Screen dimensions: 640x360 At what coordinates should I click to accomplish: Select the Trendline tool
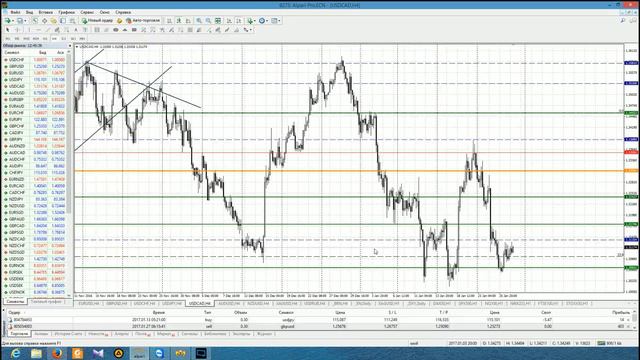[x=48, y=30]
